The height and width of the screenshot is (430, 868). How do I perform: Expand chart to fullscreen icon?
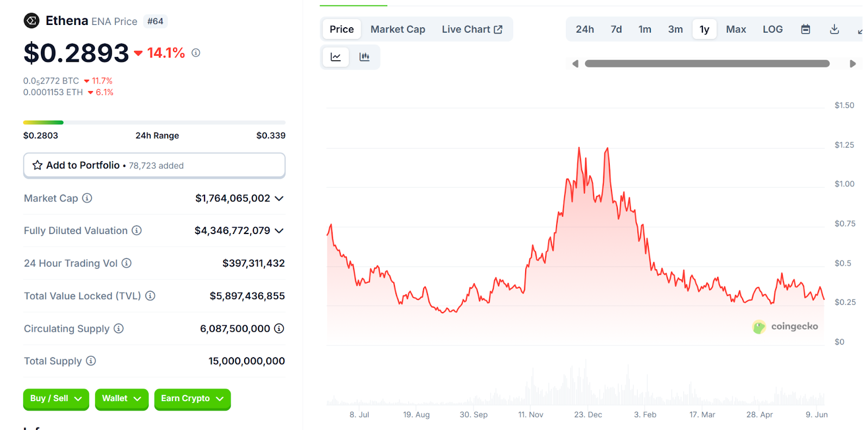tap(860, 31)
